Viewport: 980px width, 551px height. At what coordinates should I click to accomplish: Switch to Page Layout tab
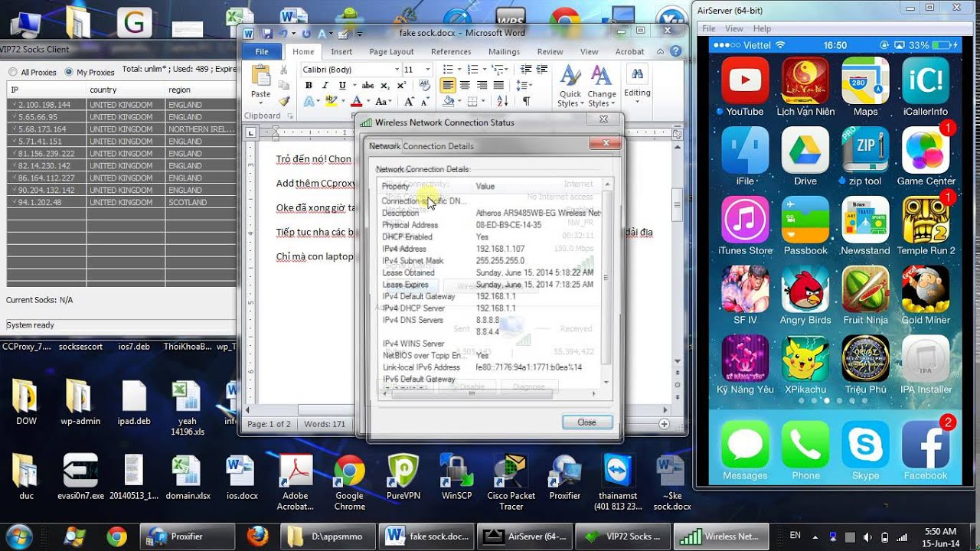click(391, 52)
